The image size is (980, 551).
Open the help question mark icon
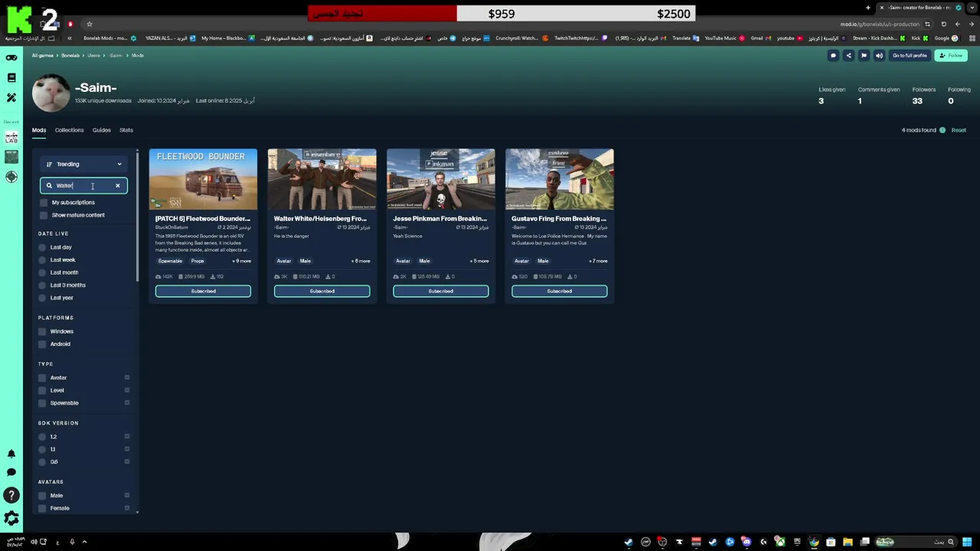11,495
